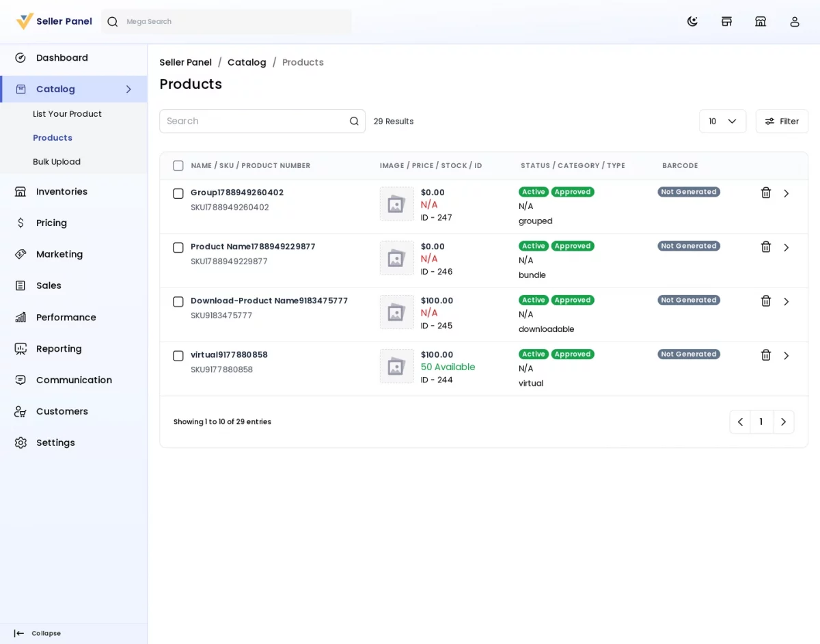Click the Group1788949260402 product name
820x644 pixels.
237,193
